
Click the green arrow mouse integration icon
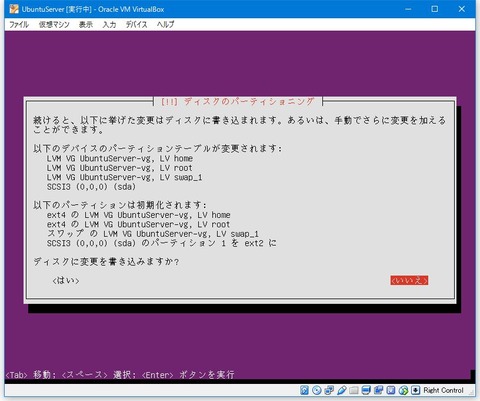point(403,390)
